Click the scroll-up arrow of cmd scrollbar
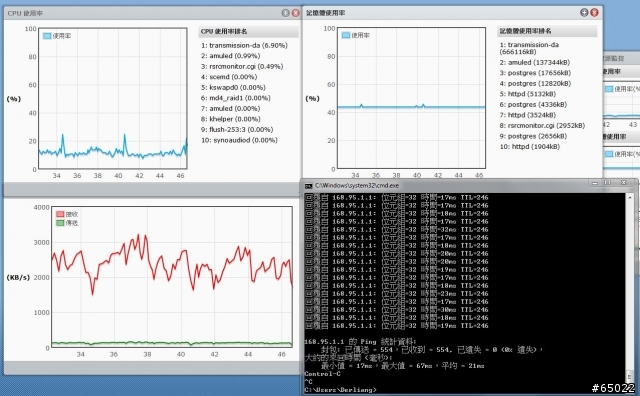This screenshot has width=640, height=396. click(630, 198)
